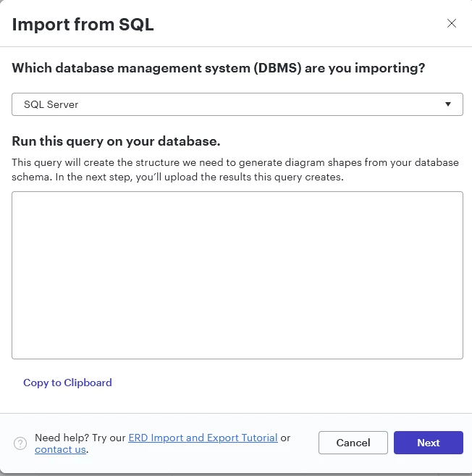Image resolution: width=472 pixels, height=476 pixels.
Task: Copy the query to clipboard
Action: pos(67,383)
